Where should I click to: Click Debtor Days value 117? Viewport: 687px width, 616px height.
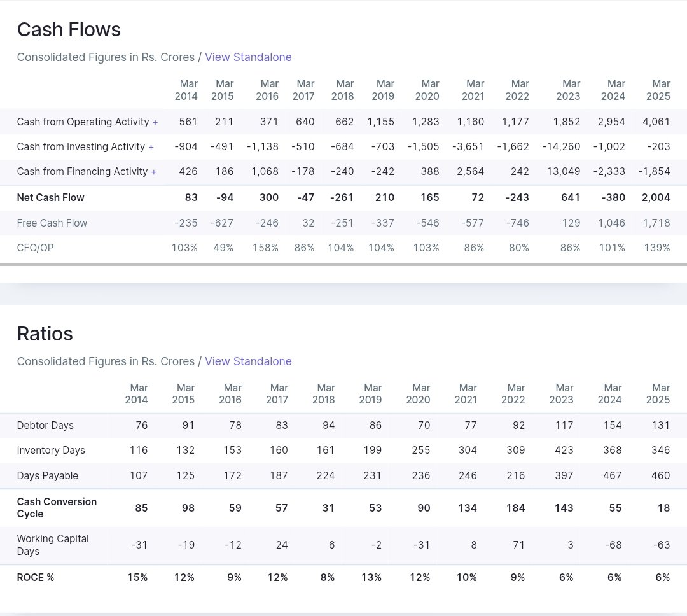pyautogui.click(x=564, y=425)
